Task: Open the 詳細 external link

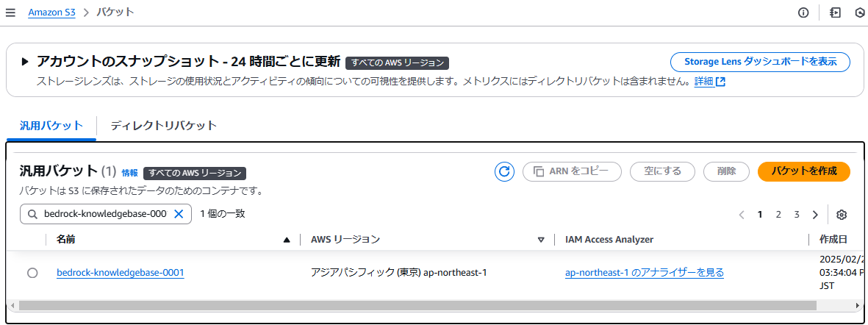Action: point(710,82)
